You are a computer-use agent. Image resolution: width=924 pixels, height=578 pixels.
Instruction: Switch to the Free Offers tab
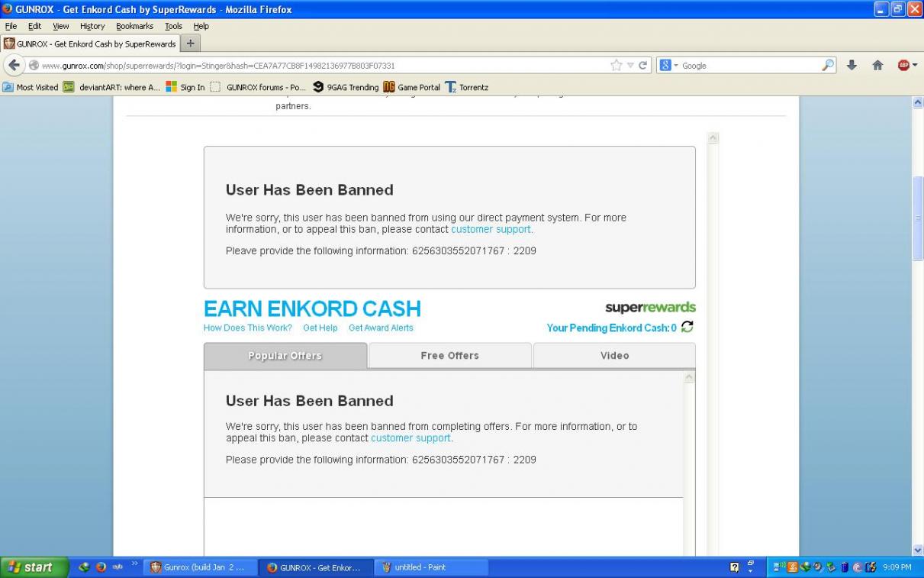pyautogui.click(x=449, y=356)
